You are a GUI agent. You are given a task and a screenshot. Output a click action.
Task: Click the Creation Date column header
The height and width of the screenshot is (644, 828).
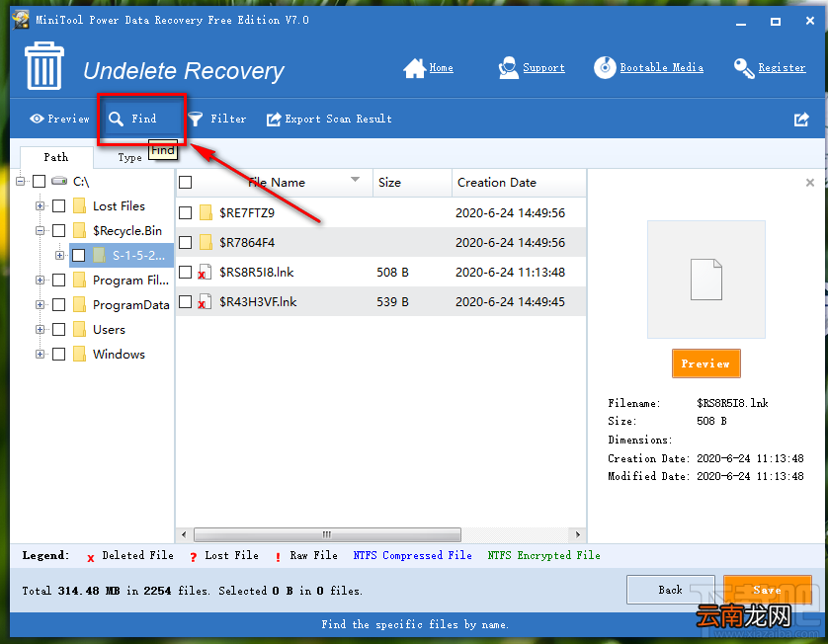(x=519, y=182)
